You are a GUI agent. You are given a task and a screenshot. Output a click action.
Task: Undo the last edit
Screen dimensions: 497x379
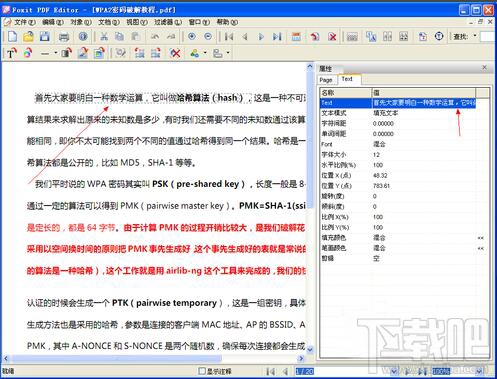tap(155, 36)
